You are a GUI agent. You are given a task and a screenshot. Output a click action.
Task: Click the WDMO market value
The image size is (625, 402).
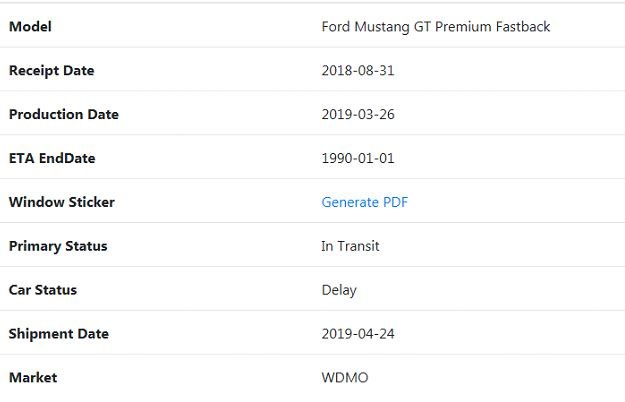coord(345,378)
